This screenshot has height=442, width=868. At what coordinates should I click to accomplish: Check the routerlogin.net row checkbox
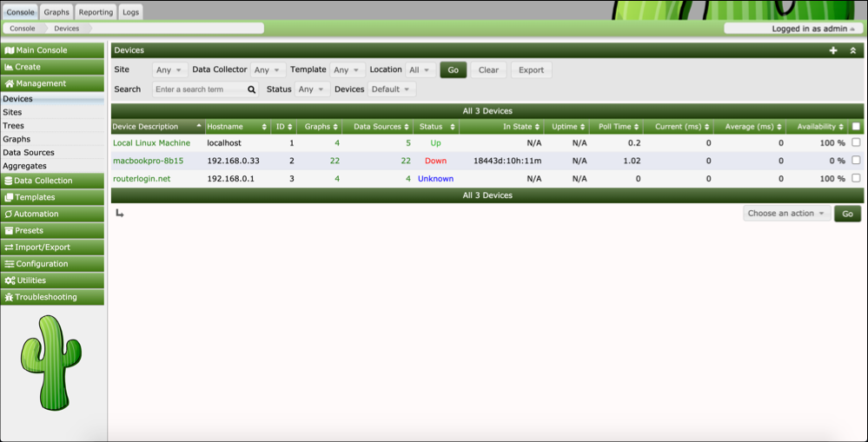point(857,178)
